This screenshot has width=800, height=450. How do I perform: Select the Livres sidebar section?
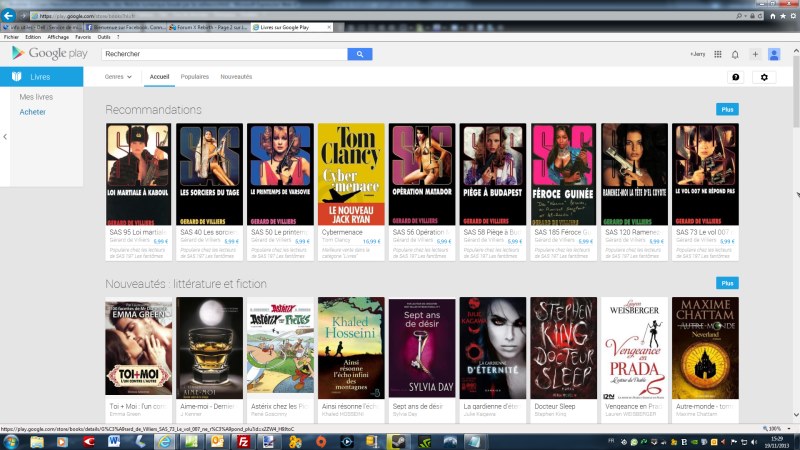[x=41, y=77]
